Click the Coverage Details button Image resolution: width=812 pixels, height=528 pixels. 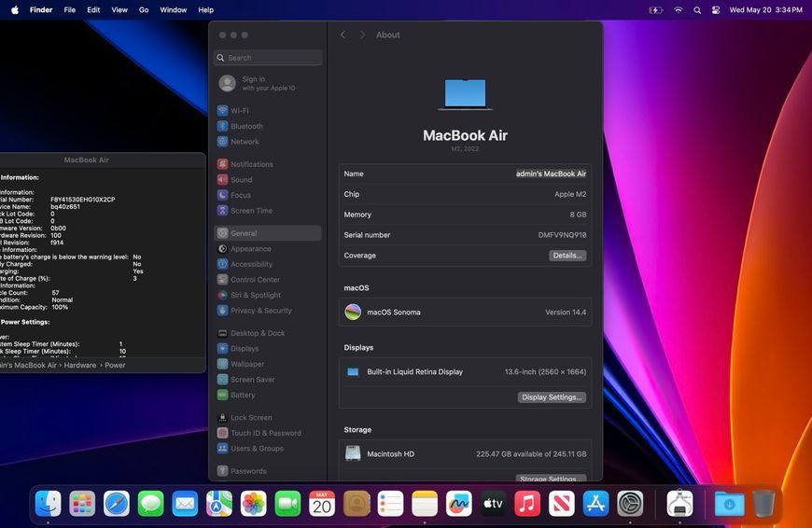point(567,256)
